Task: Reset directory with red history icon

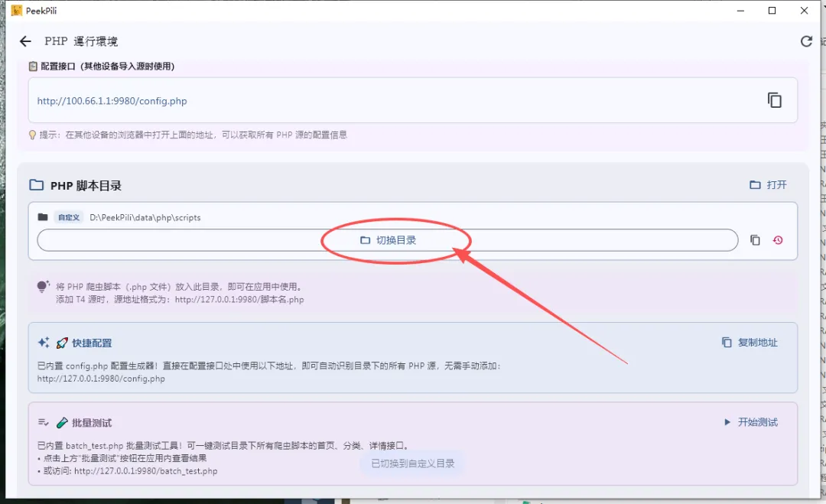Action: pyautogui.click(x=778, y=240)
